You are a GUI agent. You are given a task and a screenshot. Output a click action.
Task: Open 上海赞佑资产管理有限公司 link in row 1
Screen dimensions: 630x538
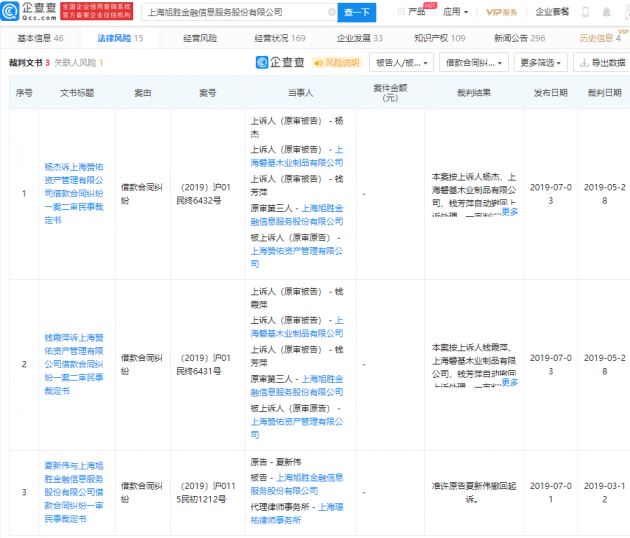click(x=297, y=257)
